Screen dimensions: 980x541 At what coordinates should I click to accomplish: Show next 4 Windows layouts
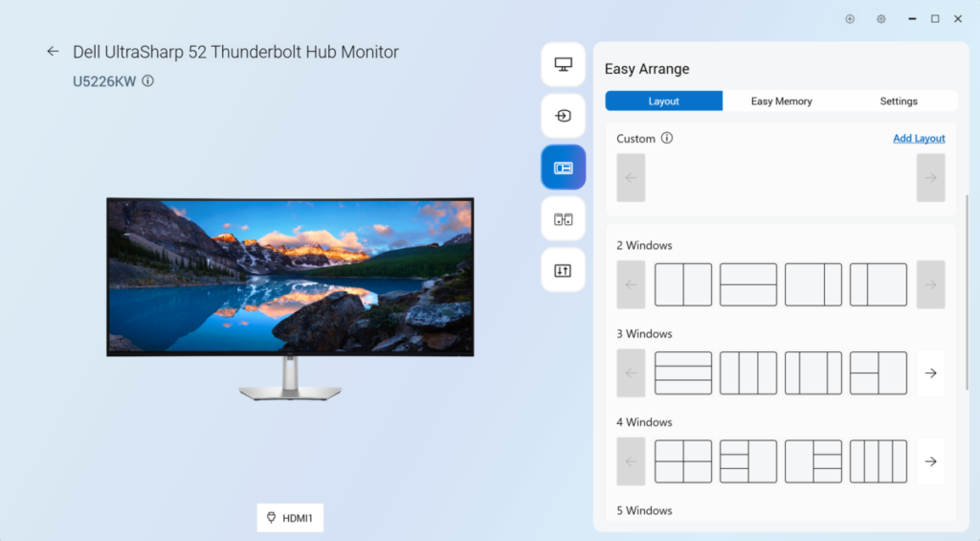click(930, 462)
